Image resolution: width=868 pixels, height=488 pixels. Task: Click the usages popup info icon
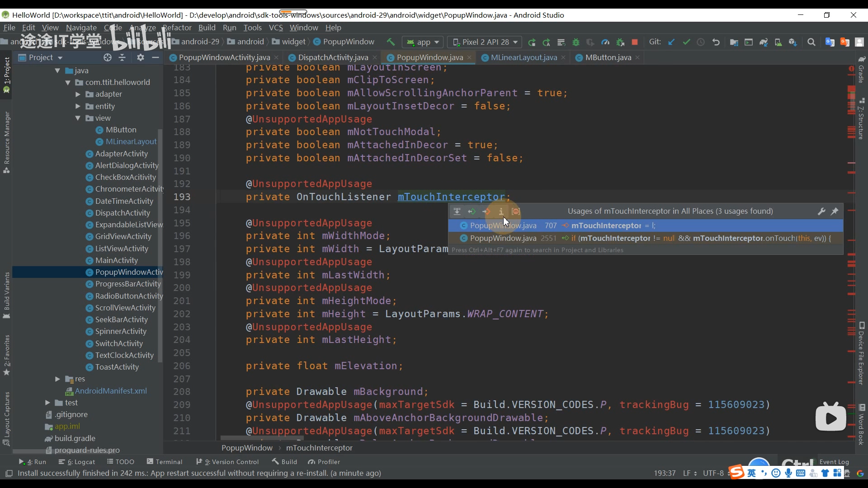pyautogui.click(x=501, y=211)
